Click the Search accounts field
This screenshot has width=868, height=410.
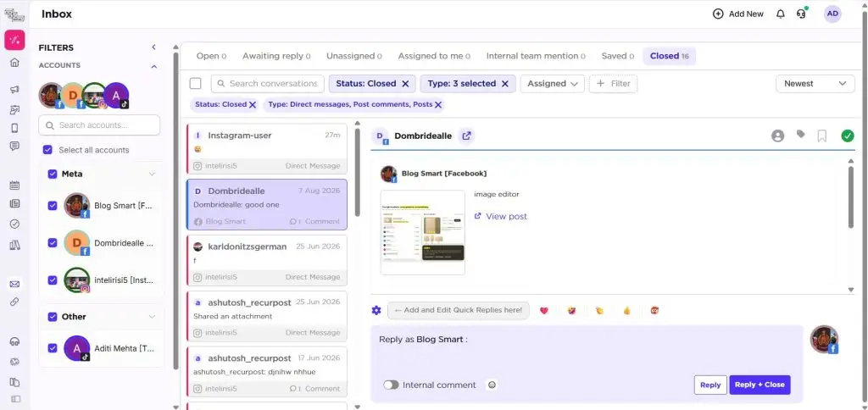pos(99,125)
